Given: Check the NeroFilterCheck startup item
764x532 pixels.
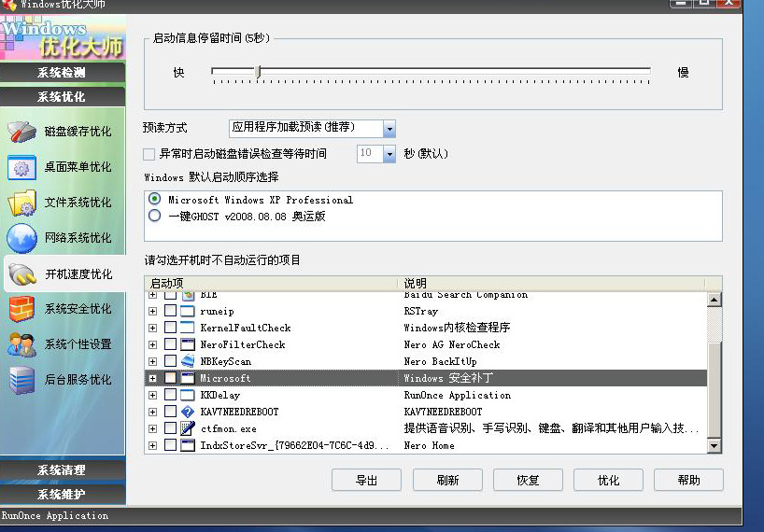Looking at the screenshot, I should coord(170,344).
